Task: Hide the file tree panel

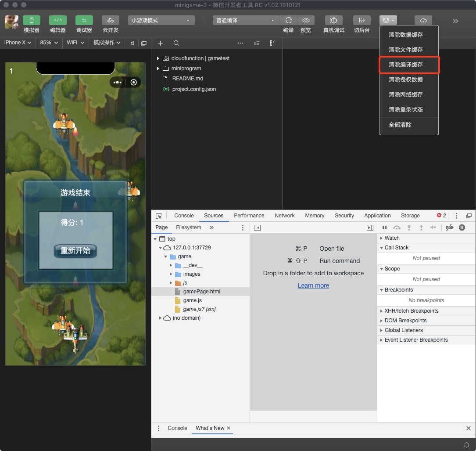Action: pyautogui.click(x=273, y=43)
